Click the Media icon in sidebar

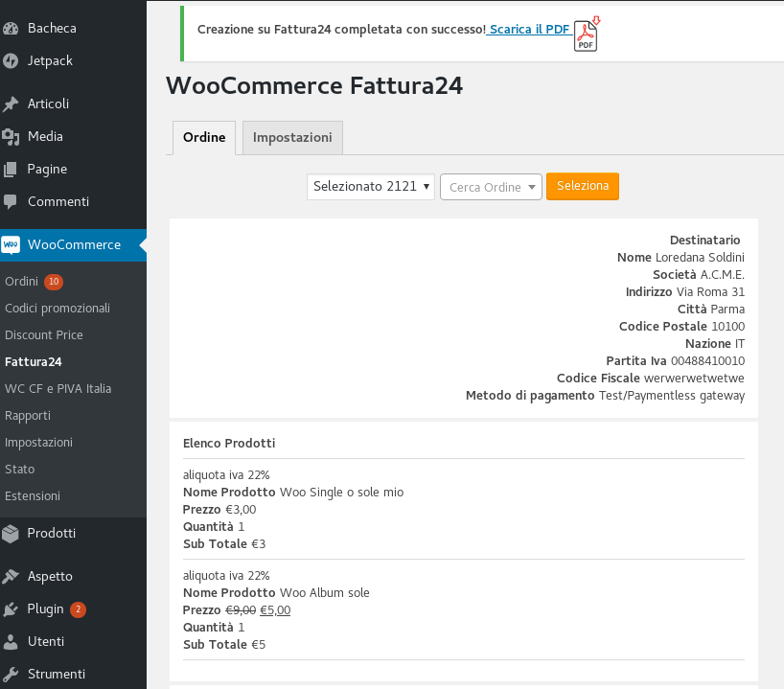(11, 136)
